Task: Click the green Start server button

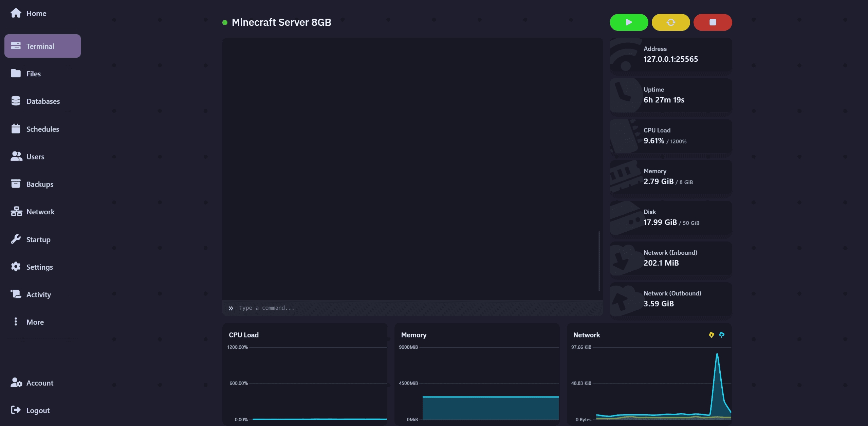Action: point(629,22)
